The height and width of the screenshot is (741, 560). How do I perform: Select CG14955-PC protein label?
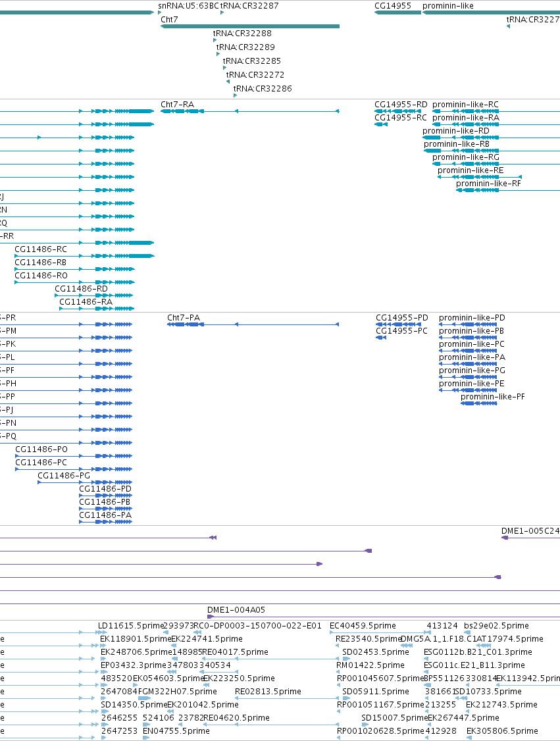click(x=401, y=331)
